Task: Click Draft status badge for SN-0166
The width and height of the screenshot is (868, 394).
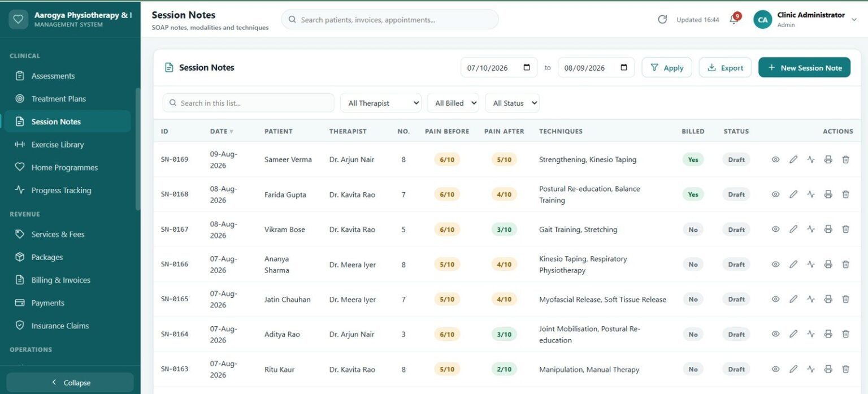Action: click(736, 265)
